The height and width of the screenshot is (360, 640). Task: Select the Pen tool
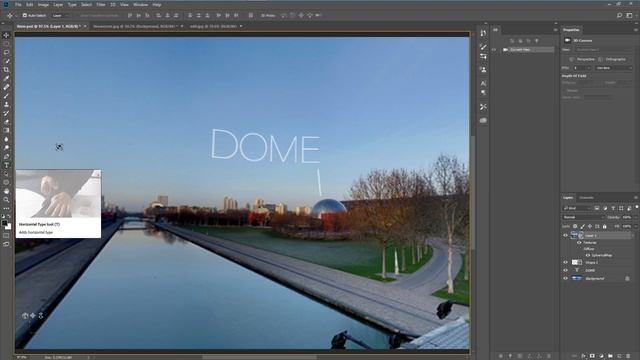pos(6,157)
